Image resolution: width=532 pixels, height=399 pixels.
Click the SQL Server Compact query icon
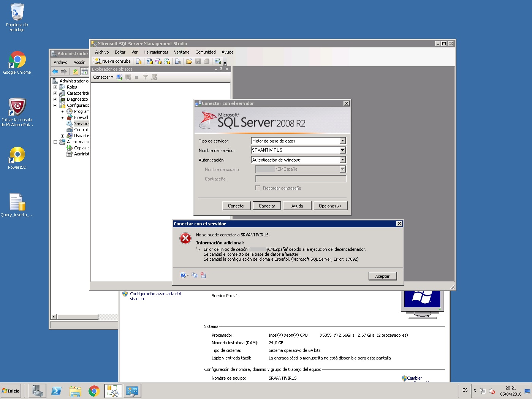[178, 61]
